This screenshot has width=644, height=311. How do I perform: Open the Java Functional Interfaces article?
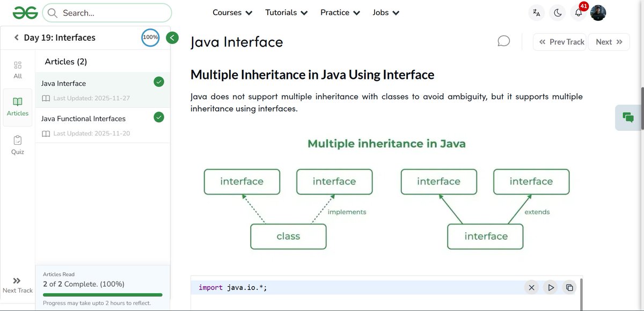(x=83, y=118)
